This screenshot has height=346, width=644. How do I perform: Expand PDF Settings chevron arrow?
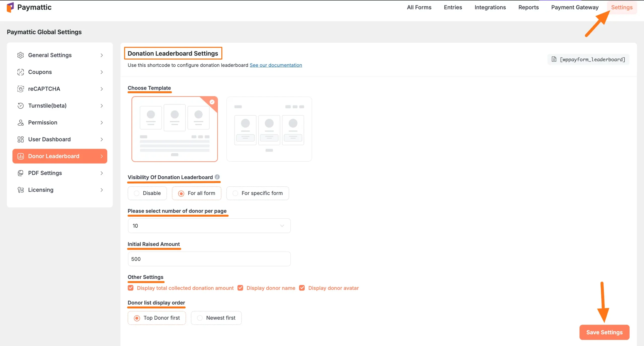coord(102,173)
